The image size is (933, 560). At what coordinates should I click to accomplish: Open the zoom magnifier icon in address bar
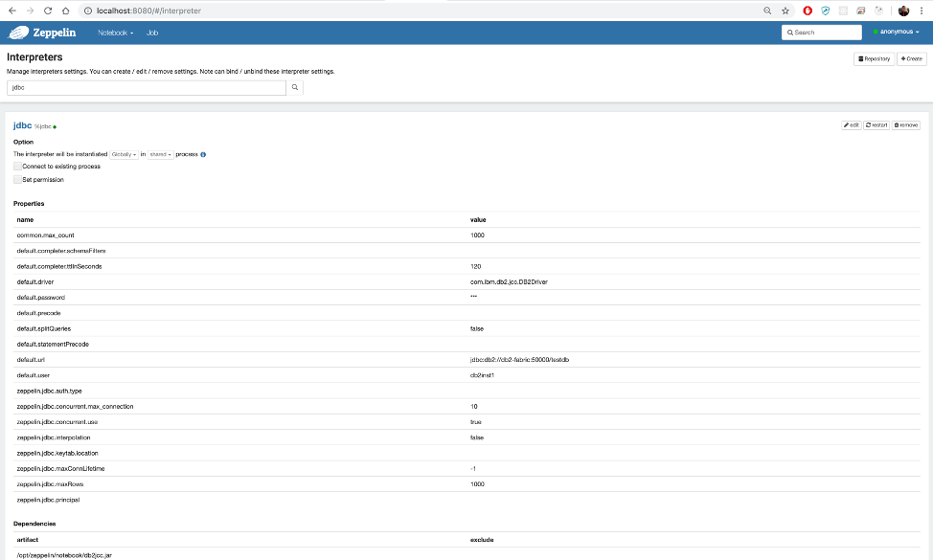coord(767,11)
